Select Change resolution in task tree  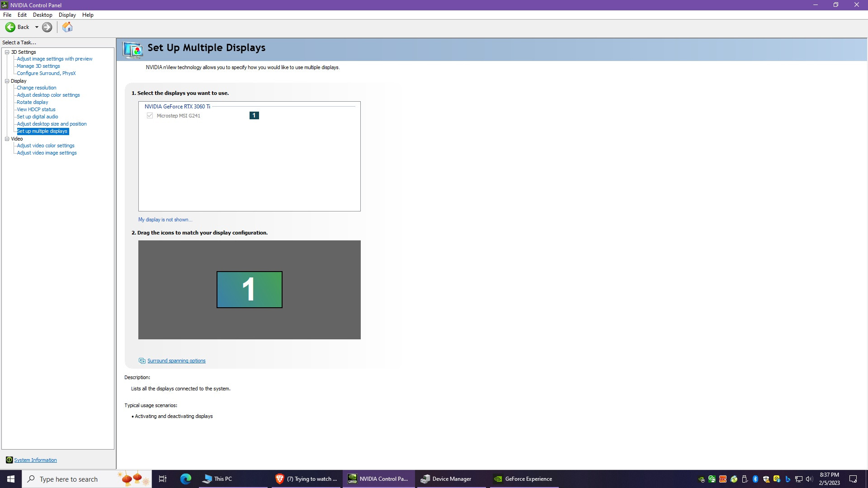[37, 88]
